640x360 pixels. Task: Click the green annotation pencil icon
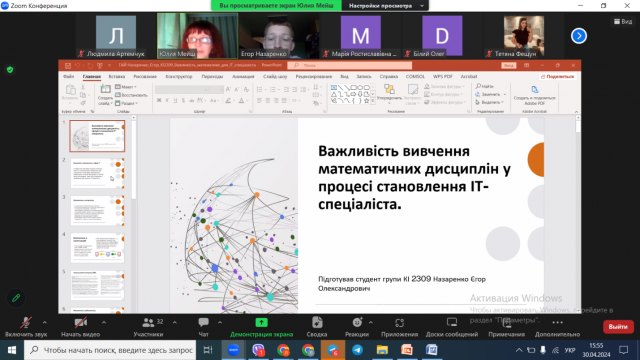coord(16,298)
